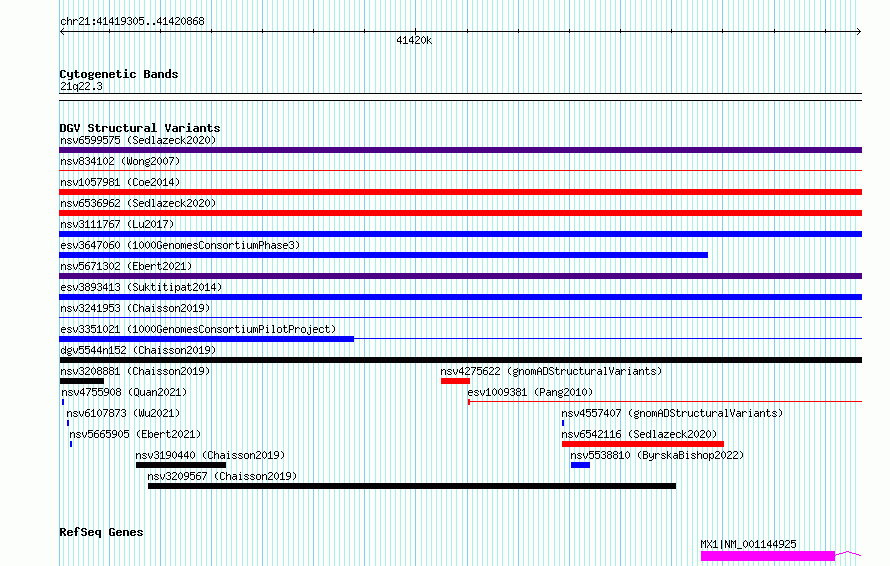
Task: Select the black nsv3190440 variant bar
Action: (x=181, y=465)
